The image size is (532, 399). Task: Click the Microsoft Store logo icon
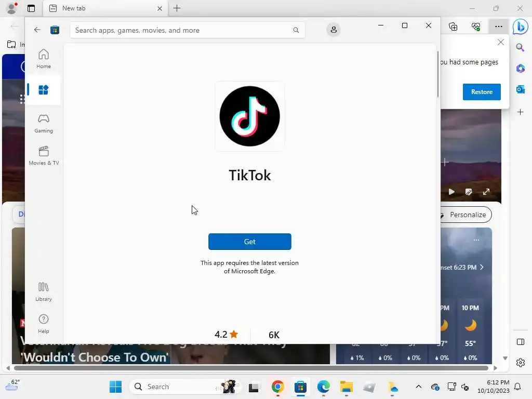click(x=55, y=30)
